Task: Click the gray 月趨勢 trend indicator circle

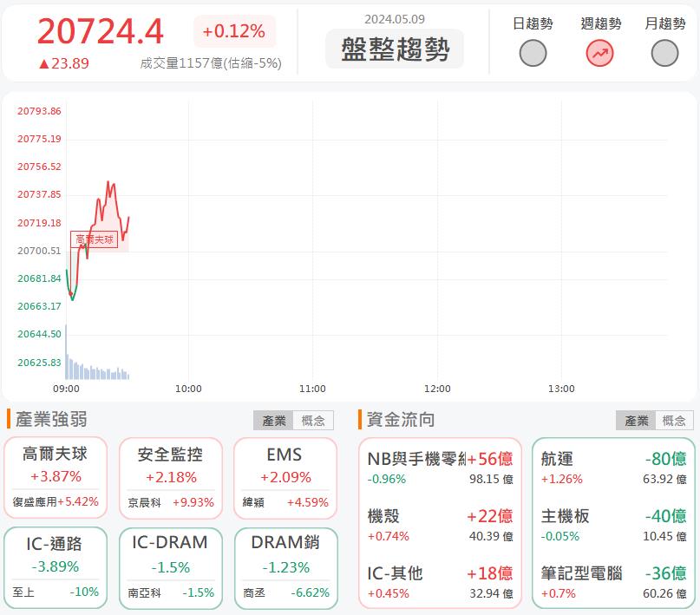Action: click(x=664, y=53)
